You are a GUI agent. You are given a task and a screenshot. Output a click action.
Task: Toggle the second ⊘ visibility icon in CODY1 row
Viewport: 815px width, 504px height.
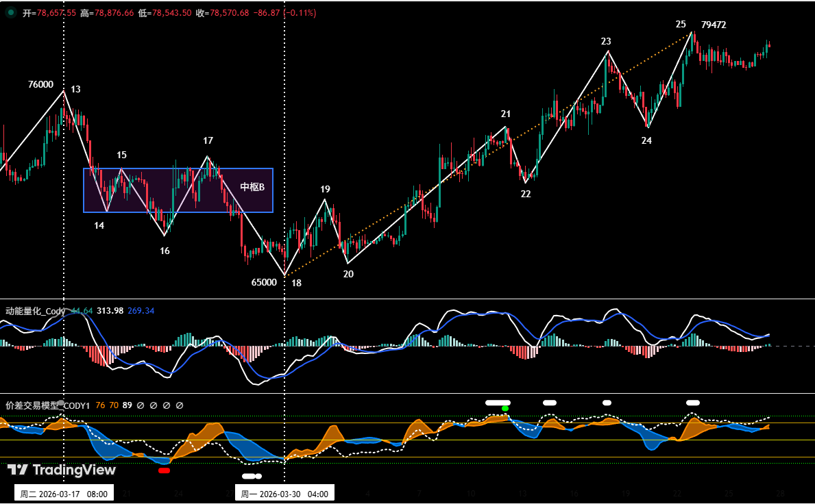(x=153, y=405)
